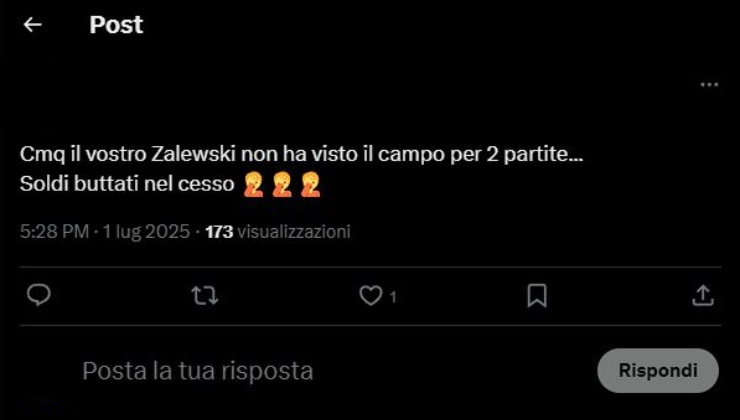
Task: Go back using the left arrow
Action: coord(33,25)
